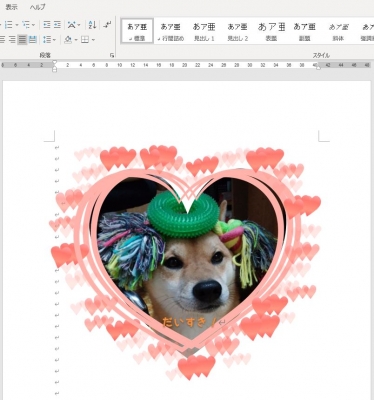The height and width of the screenshot is (400, 374).
Task: Open the 表示 ribbon tab
Action: point(12,7)
